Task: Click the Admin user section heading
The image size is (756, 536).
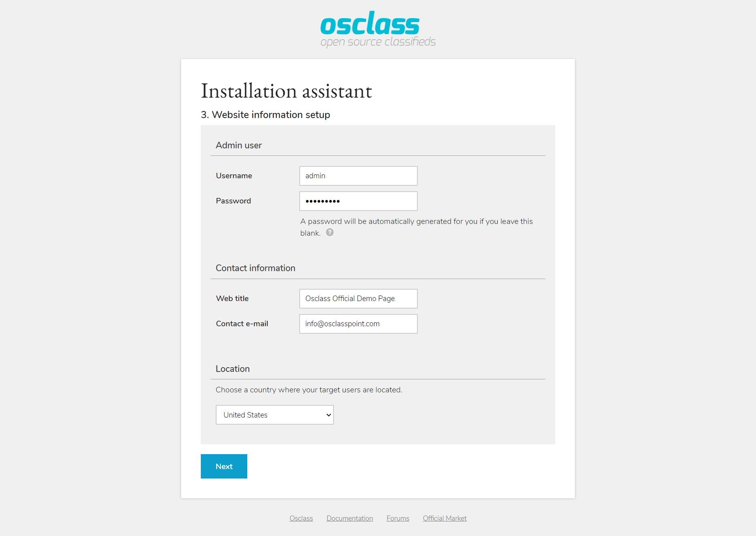Action: 239,145
